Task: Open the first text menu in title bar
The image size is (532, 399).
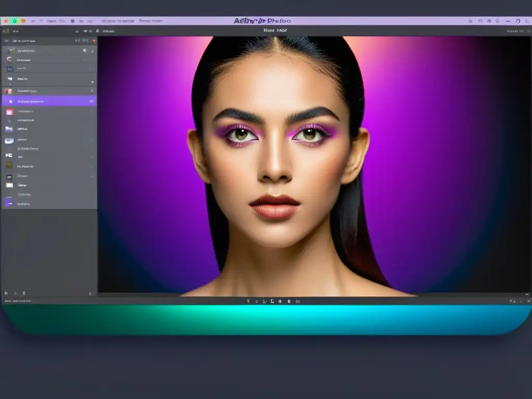Action: click(51, 21)
